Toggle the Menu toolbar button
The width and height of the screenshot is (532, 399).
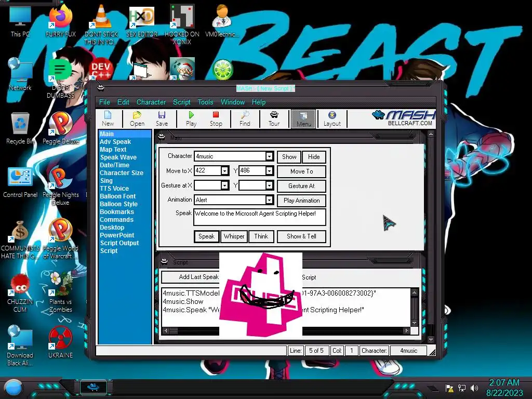tap(303, 119)
